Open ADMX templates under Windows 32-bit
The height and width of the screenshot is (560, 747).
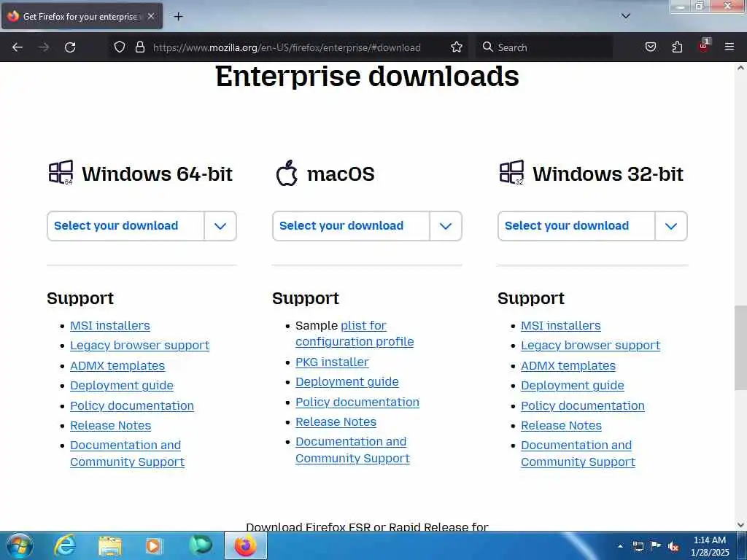pyautogui.click(x=568, y=366)
